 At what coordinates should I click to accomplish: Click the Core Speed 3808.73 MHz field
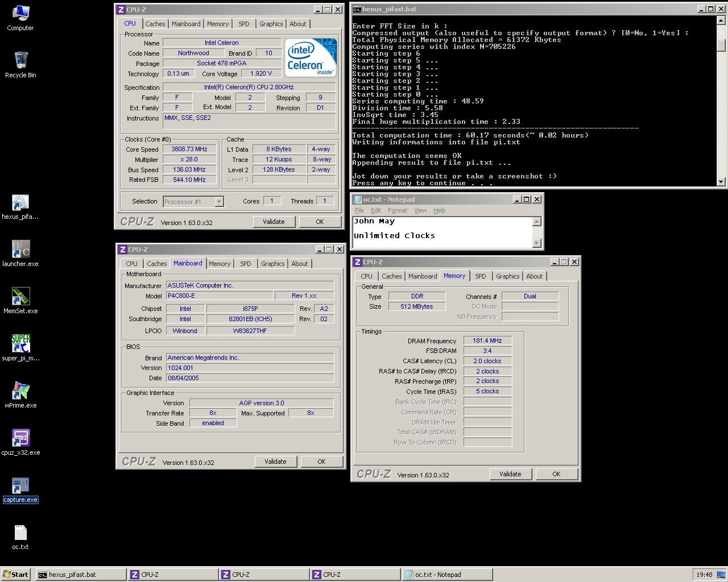(189, 149)
